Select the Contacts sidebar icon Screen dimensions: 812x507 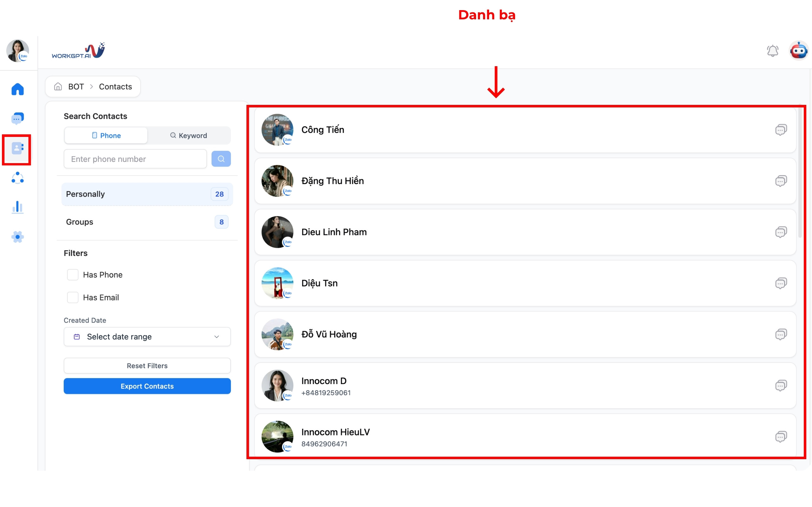pyautogui.click(x=17, y=148)
